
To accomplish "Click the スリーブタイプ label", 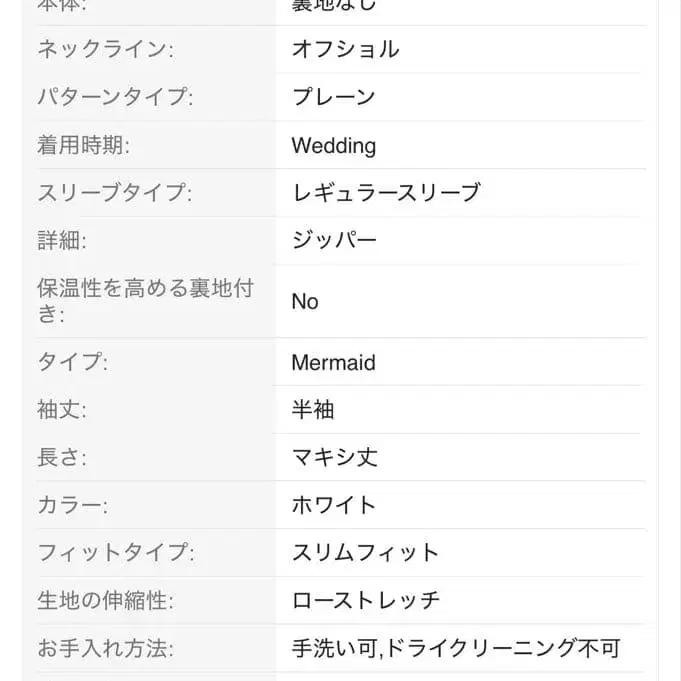I will (115, 193).
